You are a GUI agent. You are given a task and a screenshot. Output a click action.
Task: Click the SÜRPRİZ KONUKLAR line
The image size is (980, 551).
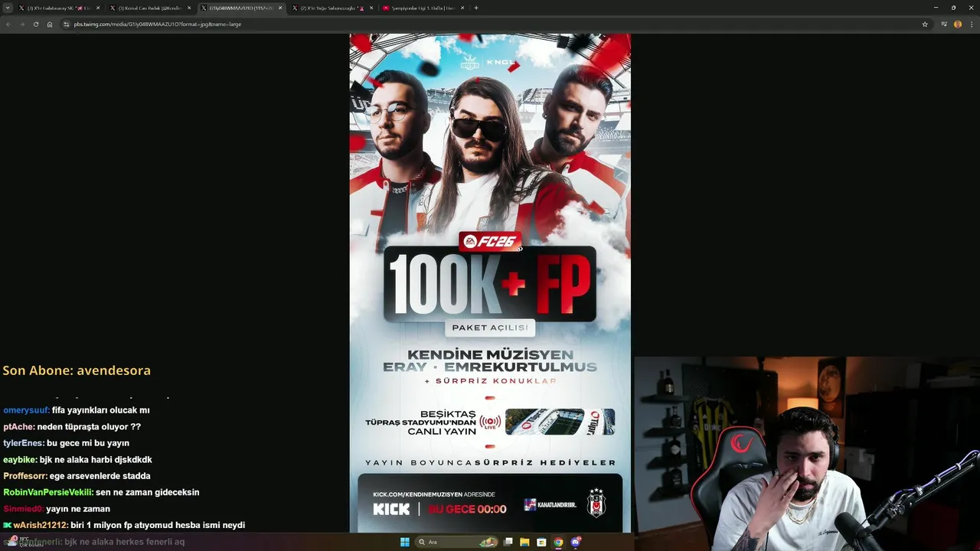click(490, 380)
